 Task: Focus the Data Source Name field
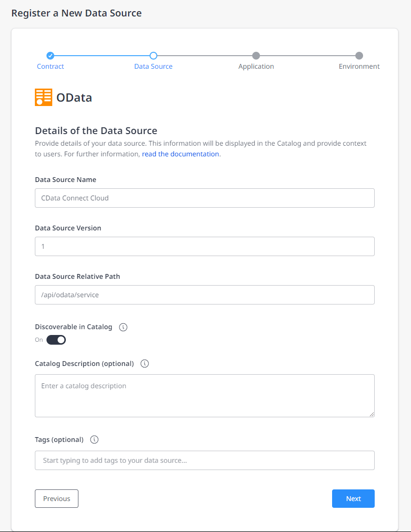205,198
